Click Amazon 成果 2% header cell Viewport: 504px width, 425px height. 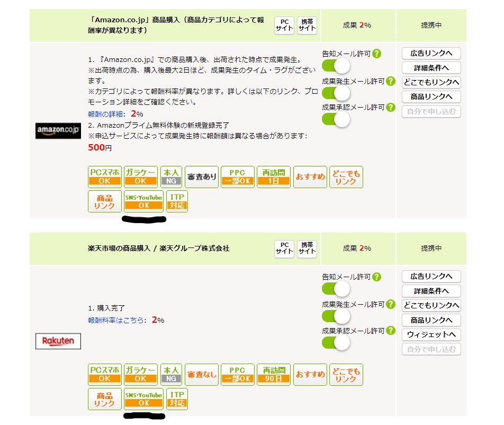coord(357,25)
